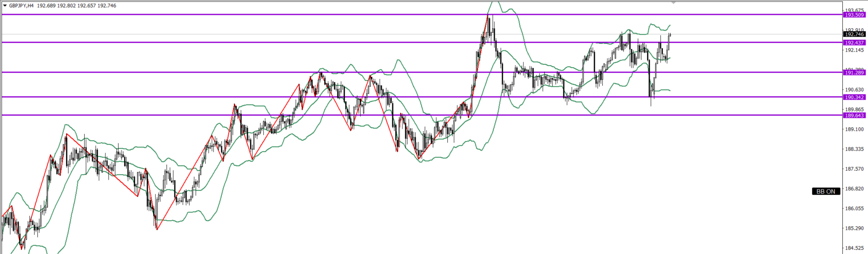Click the OHLC values 192.689 192.802 header text
This screenshot has height=254, width=868.
56,6
